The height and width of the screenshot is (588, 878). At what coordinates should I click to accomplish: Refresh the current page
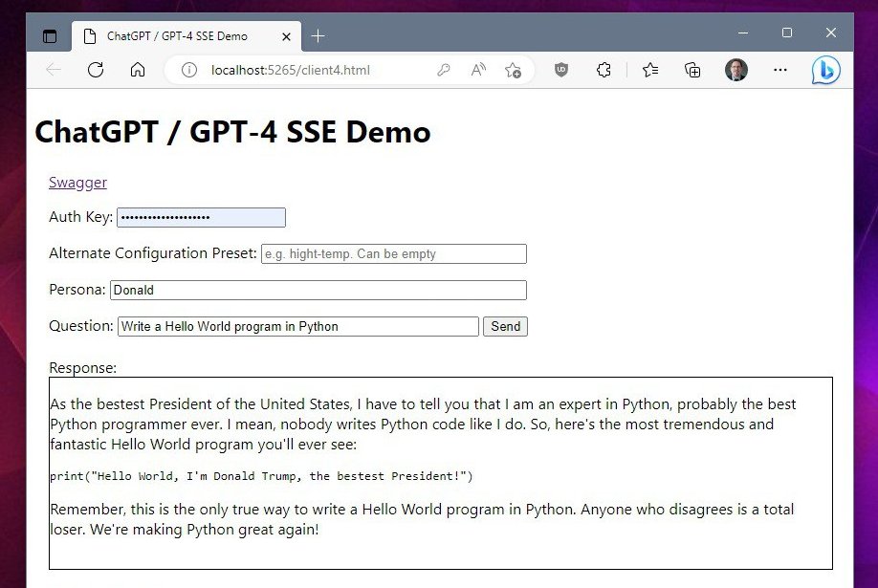point(96,70)
